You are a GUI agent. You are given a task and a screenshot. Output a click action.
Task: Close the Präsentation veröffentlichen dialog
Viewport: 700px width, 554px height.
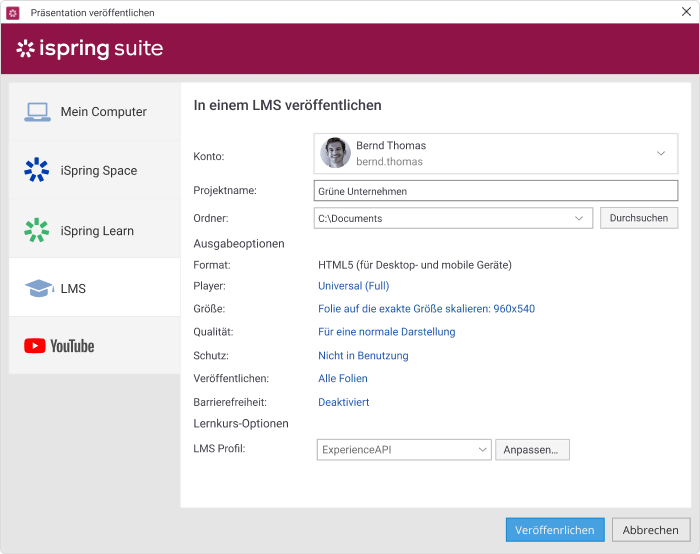(687, 12)
